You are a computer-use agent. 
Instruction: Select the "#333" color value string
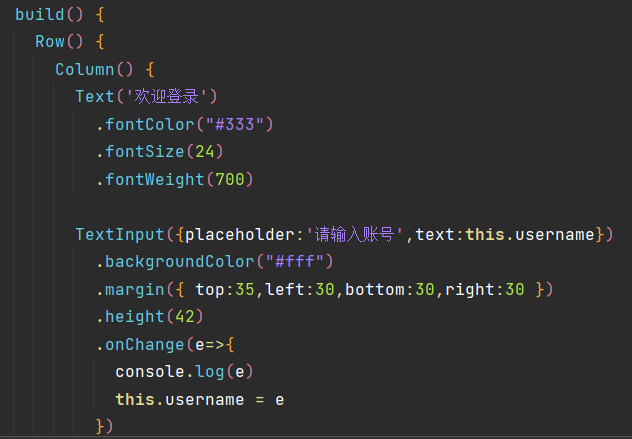pos(235,124)
